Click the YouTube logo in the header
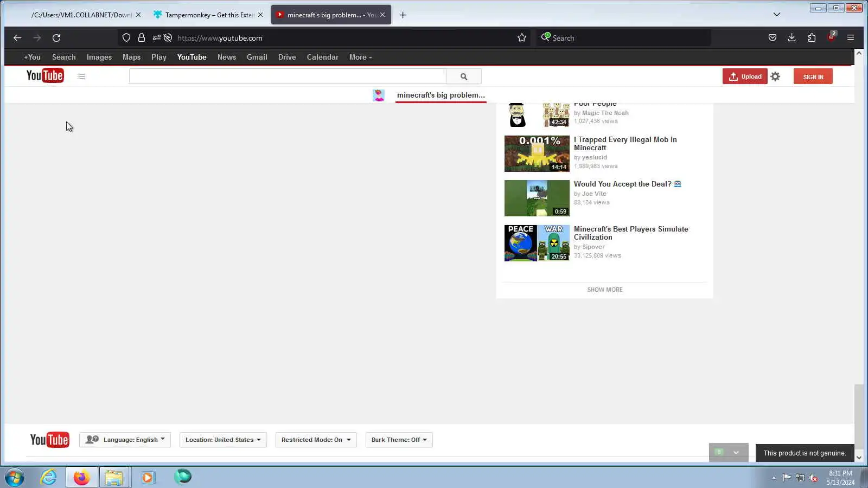The image size is (868, 488). [45, 76]
